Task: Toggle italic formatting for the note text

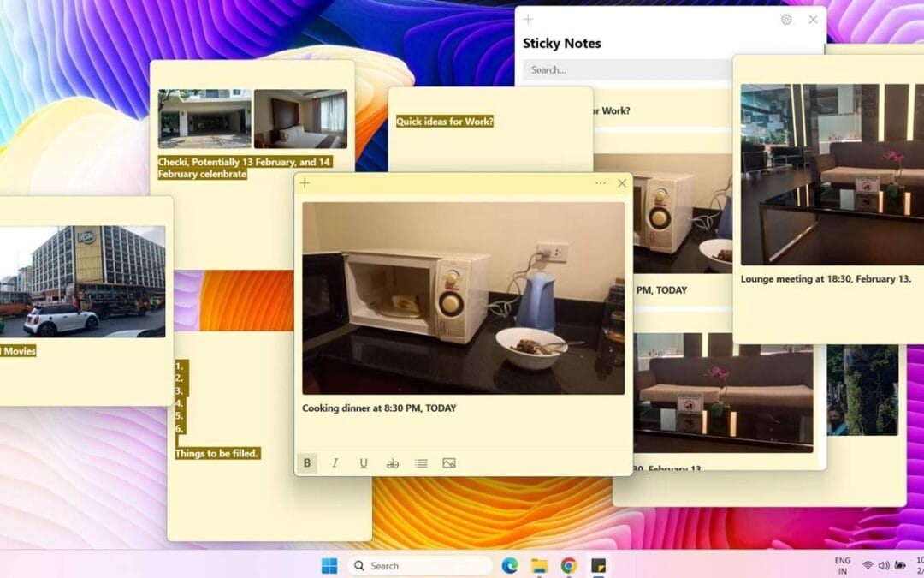Action: point(335,462)
